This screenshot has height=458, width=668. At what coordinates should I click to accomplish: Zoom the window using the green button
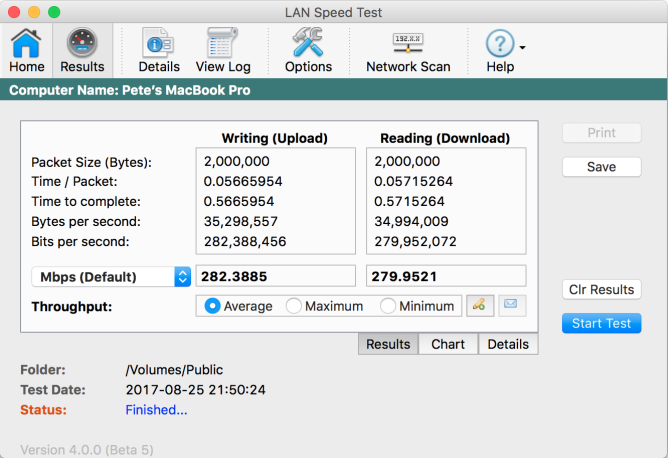(x=54, y=12)
